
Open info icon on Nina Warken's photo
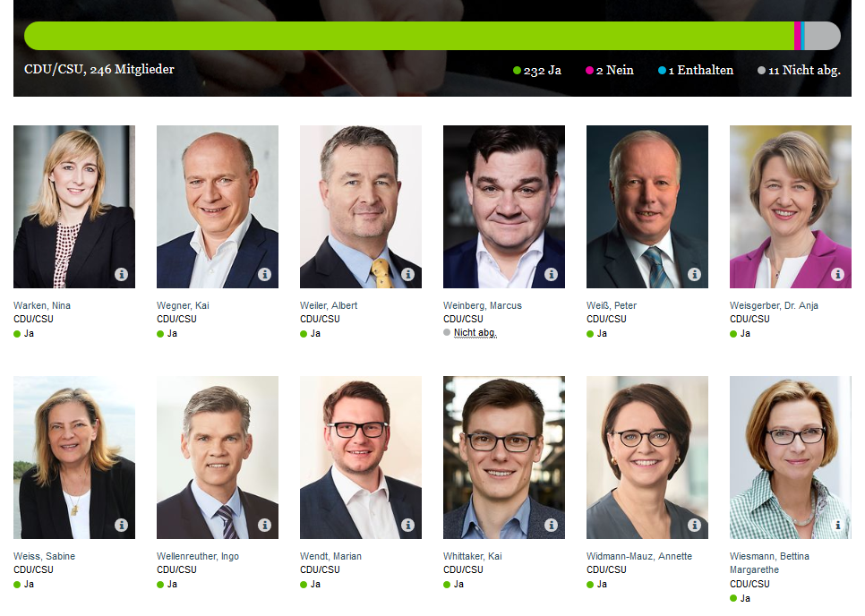click(x=122, y=274)
